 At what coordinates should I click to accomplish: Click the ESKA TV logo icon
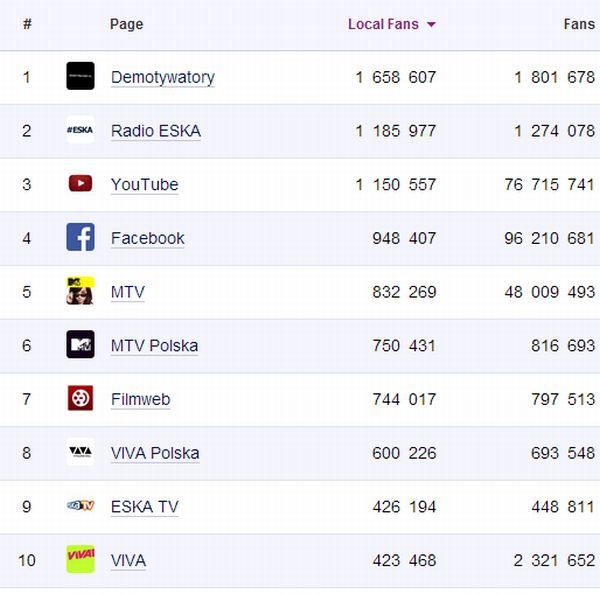(80, 506)
